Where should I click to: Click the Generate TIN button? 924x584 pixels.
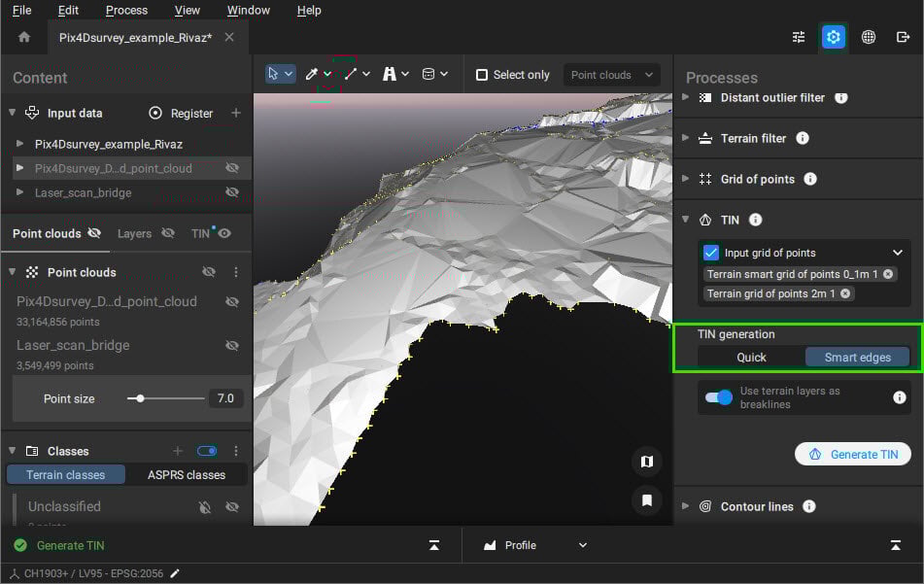852,454
